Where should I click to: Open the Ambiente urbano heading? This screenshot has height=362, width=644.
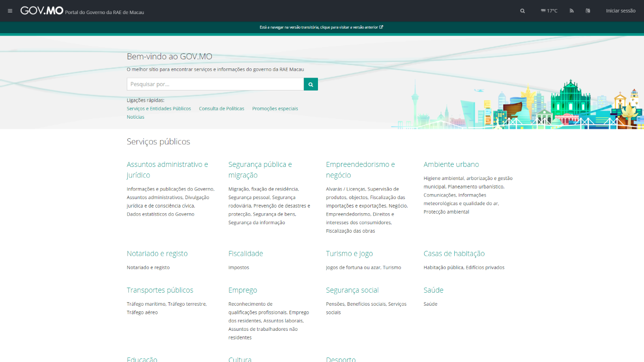point(451,164)
